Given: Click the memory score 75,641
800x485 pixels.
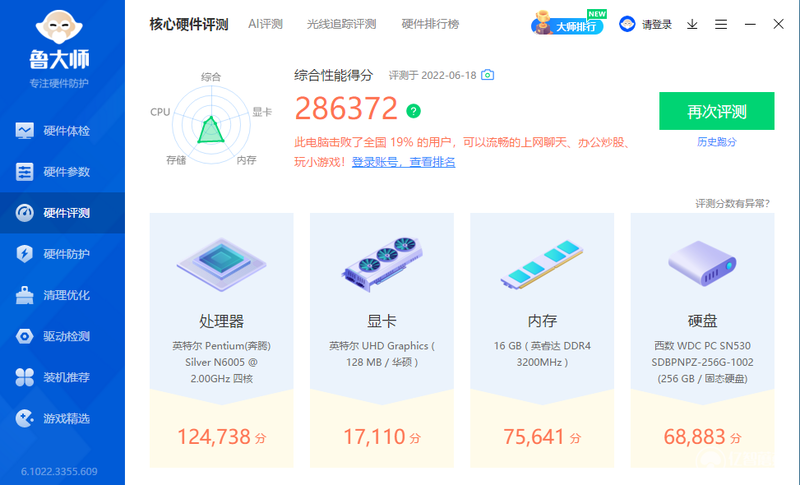Looking at the screenshot, I should [x=534, y=437].
